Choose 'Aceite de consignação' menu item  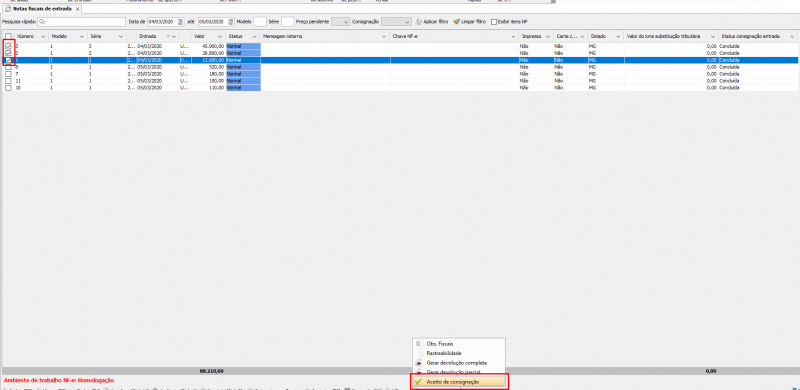click(459, 381)
